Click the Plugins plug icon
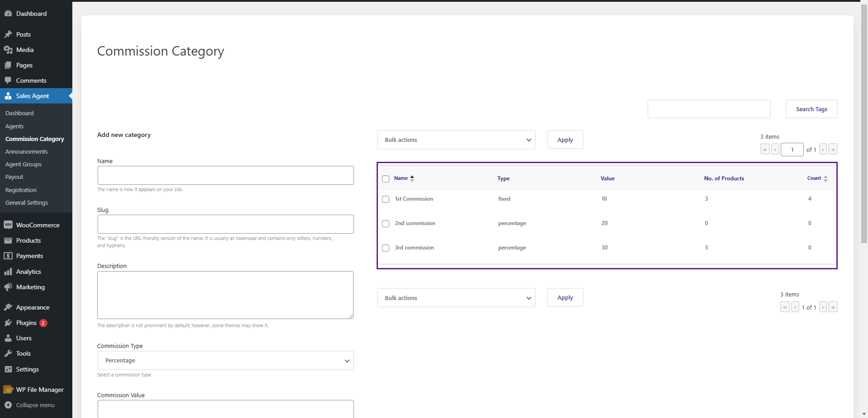The image size is (868, 418). pyautogui.click(x=8, y=323)
